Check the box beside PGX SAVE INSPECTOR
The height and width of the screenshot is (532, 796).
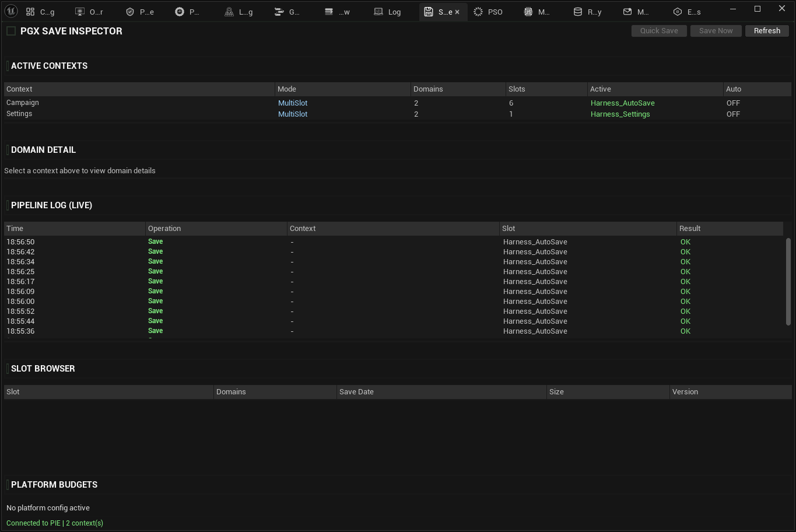click(x=10, y=31)
